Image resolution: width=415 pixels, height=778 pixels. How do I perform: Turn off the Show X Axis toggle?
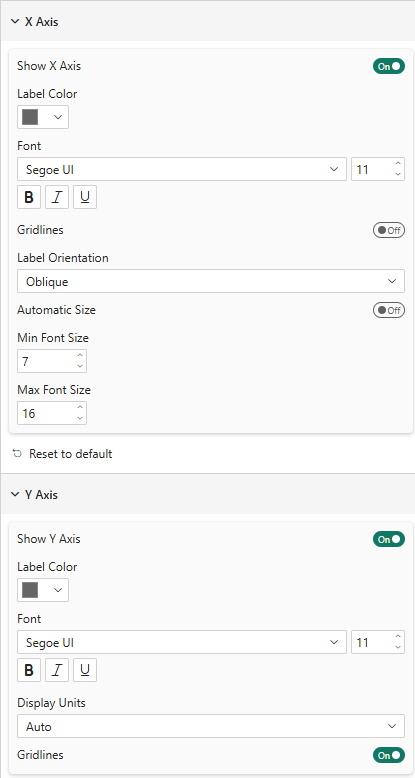coord(389,66)
